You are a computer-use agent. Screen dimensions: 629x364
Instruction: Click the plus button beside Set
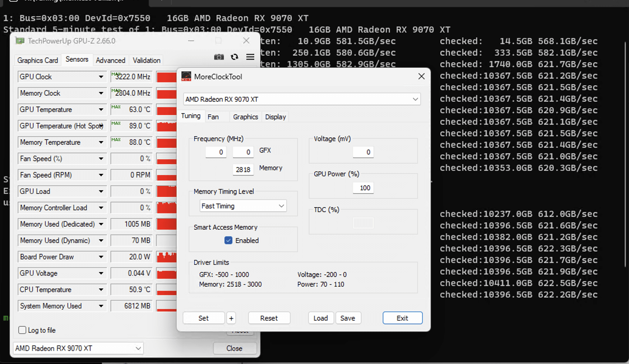231,318
